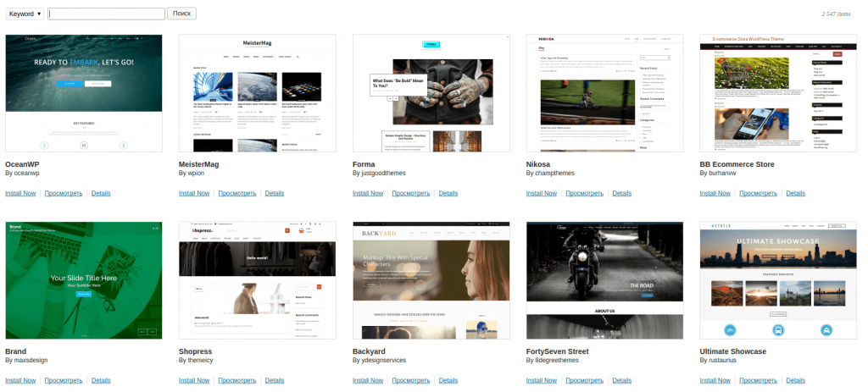
Task: Click Просмотреть for the Brand theme
Action: point(64,380)
